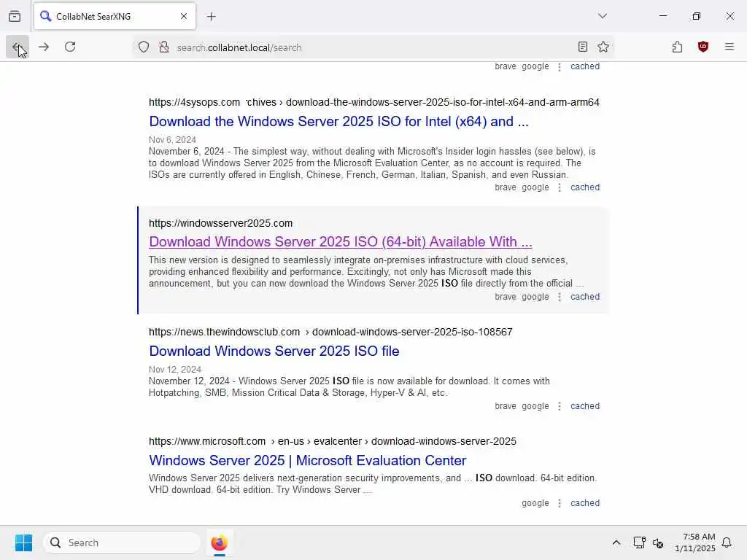
Task: Open Download the Windows Server 2025 ISO for Intel link
Action: click(x=338, y=122)
